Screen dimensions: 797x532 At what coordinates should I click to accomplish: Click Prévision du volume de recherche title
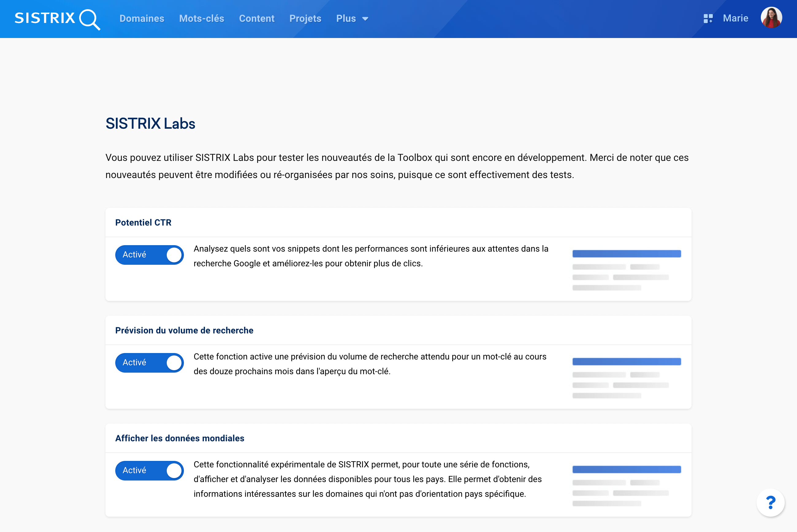184,330
